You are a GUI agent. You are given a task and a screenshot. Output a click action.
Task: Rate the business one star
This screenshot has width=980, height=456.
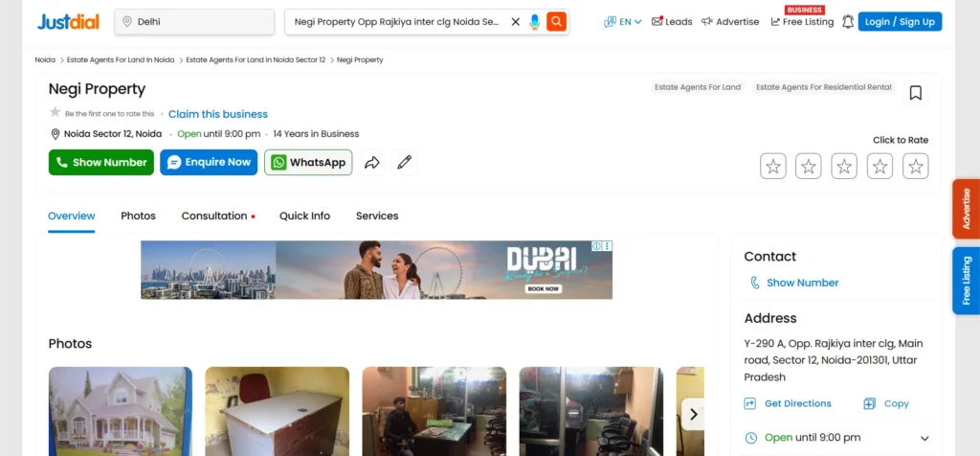(x=773, y=167)
